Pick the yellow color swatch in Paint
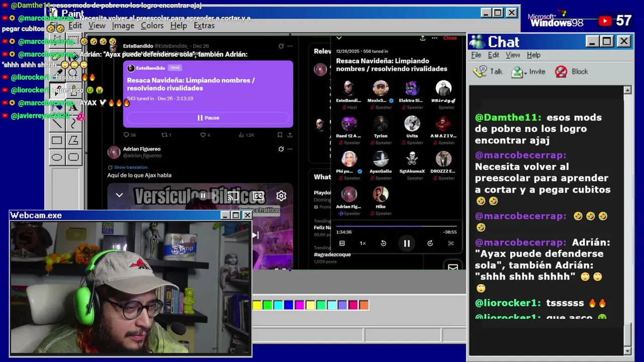This screenshot has width=644, height=362. click(x=257, y=305)
